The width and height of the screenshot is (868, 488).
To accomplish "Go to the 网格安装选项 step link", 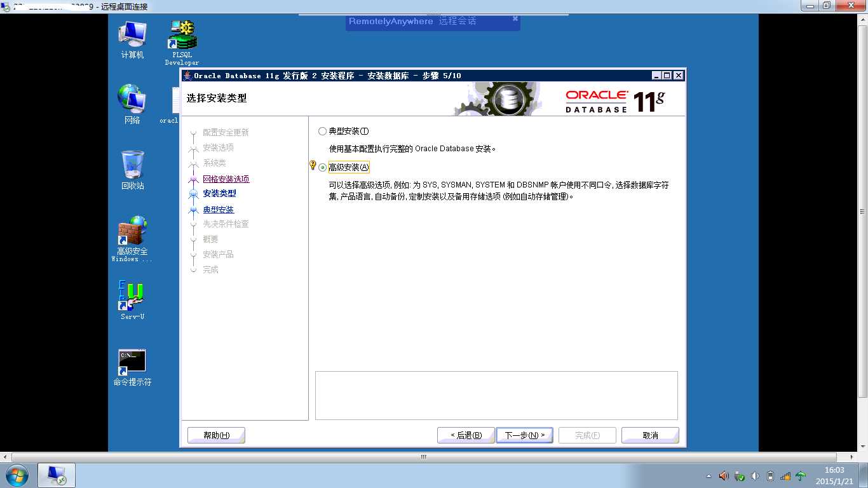I will pos(226,179).
